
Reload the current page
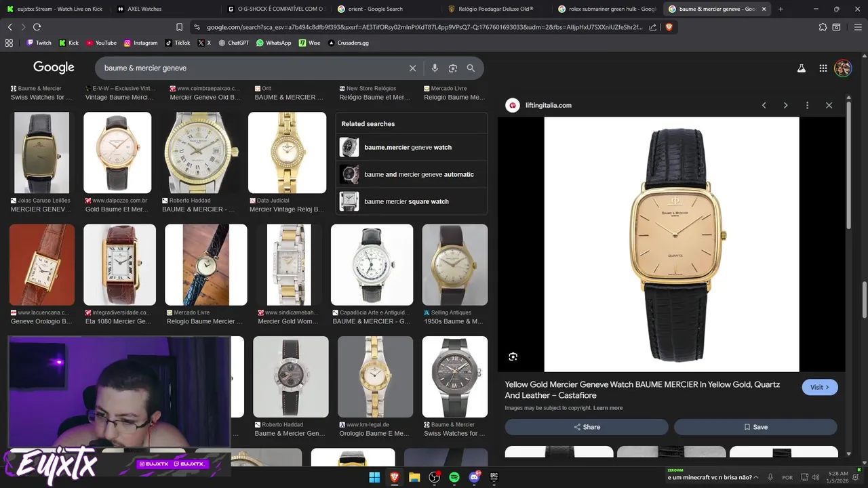coord(37,27)
